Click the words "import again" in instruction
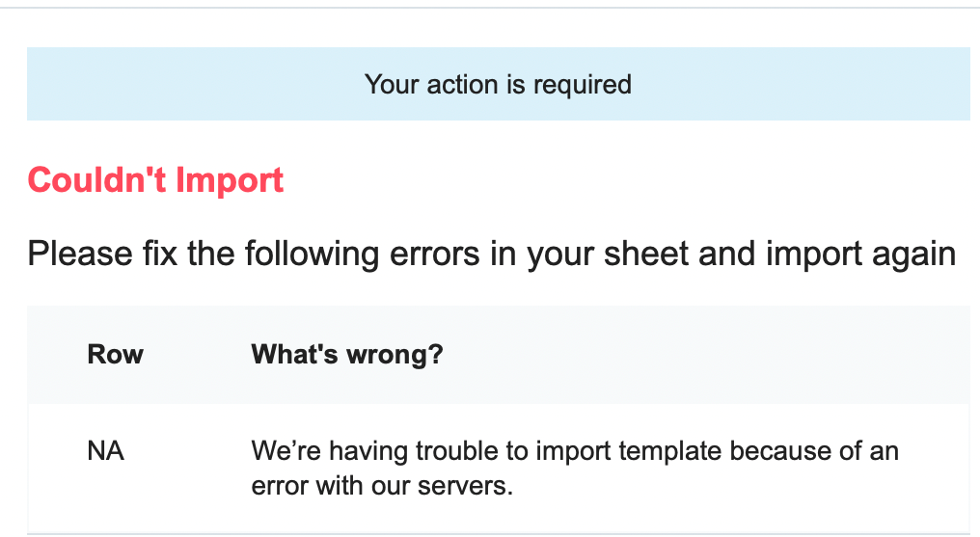This screenshot has width=980, height=537. pos(860,255)
